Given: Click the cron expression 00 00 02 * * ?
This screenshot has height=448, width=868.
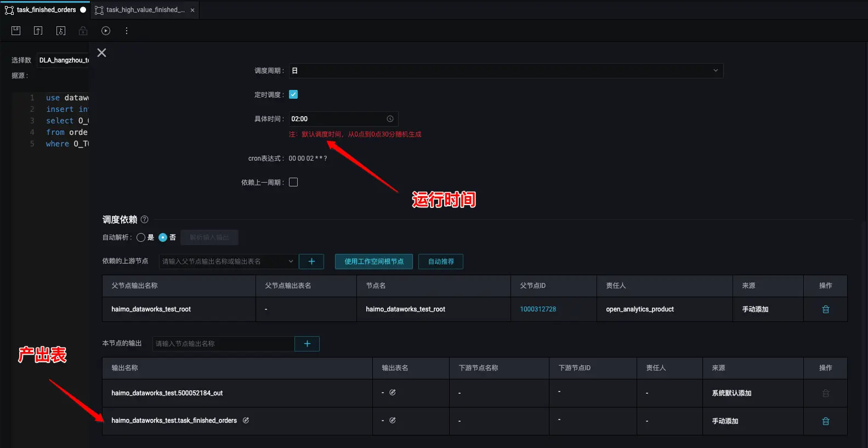Looking at the screenshot, I should point(308,158).
